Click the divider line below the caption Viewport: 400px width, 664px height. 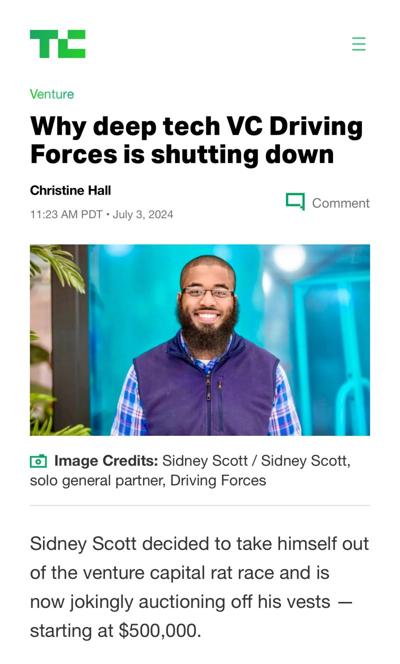[200, 505]
